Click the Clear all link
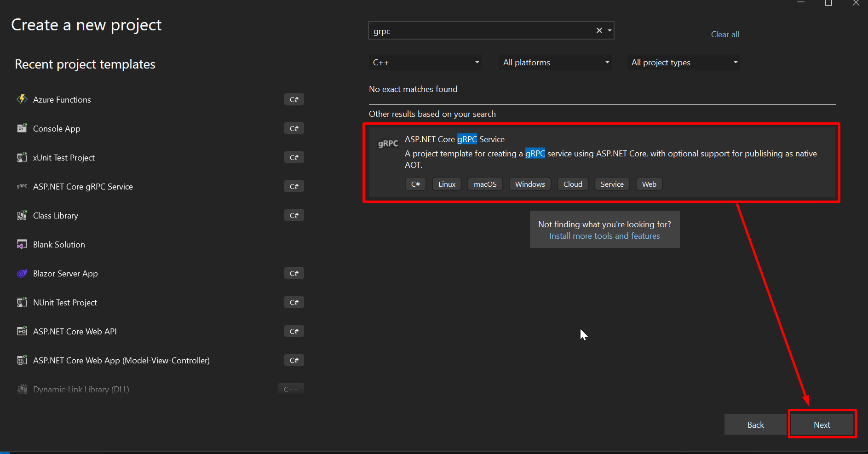Image resolution: width=868 pixels, height=454 pixels. (724, 34)
